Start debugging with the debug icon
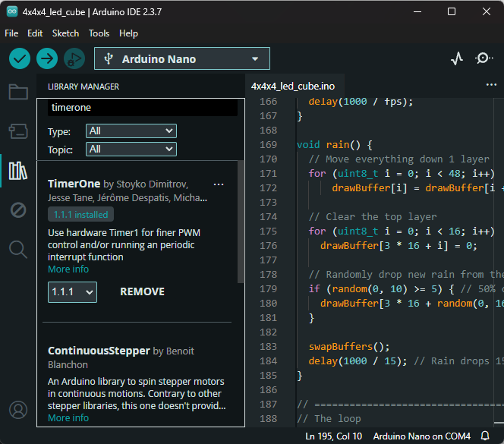 click(x=74, y=58)
